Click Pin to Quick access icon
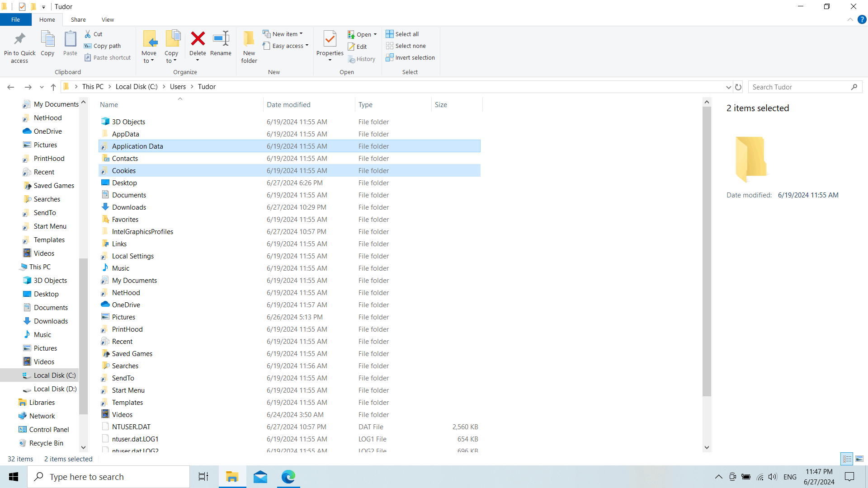 point(19,39)
